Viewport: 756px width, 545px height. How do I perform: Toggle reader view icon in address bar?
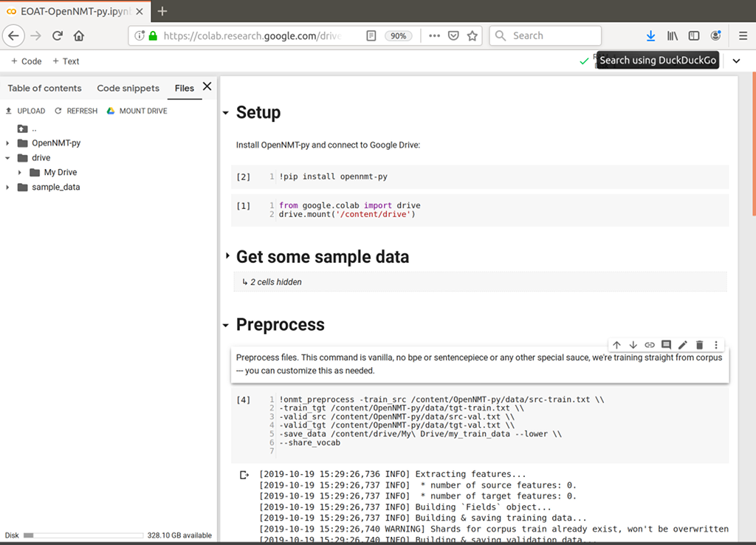click(371, 35)
